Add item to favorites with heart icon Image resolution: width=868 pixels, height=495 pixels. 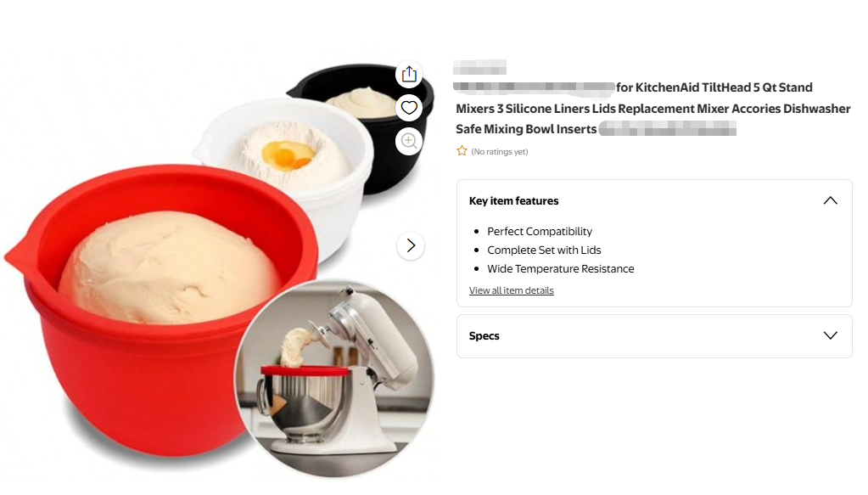(x=409, y=108)
